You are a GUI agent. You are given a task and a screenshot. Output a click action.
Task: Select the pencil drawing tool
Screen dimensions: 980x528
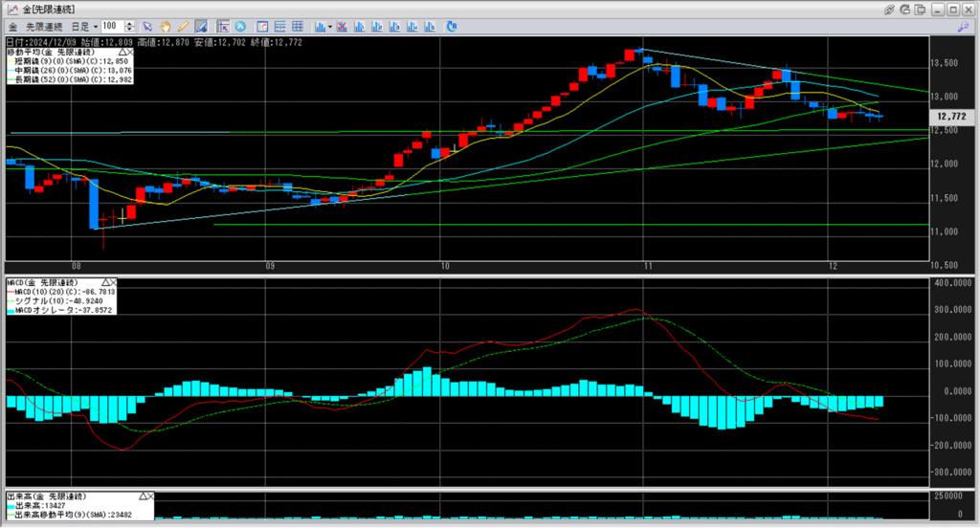click(x=182, y=26)
